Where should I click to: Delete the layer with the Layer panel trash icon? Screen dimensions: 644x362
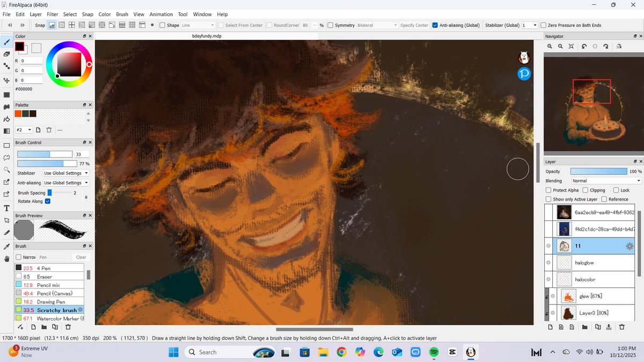click(622, 327)
